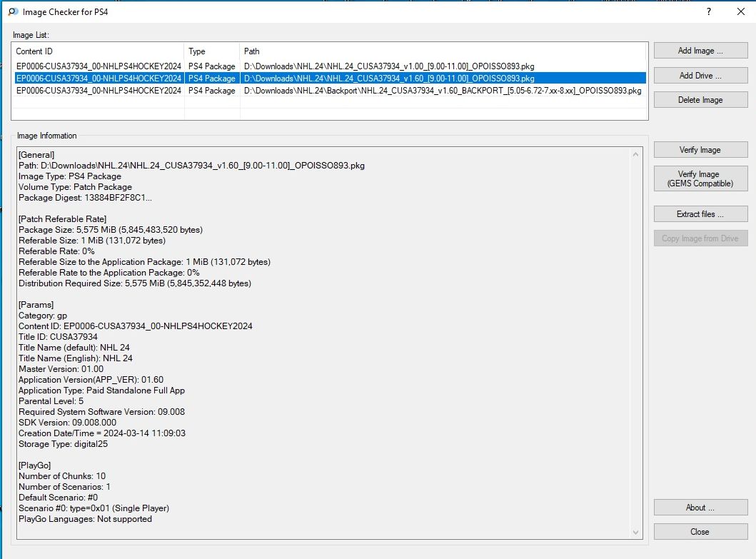Click the Image Type: PS4 Package line
This screenshot has width=756, height=559.
click(70, 176)
